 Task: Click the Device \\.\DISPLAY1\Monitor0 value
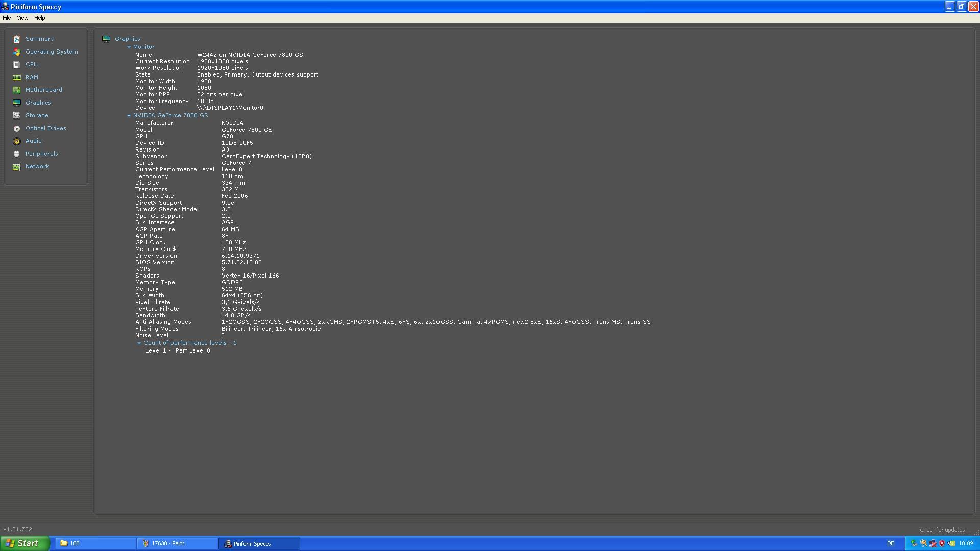point(230,108)
